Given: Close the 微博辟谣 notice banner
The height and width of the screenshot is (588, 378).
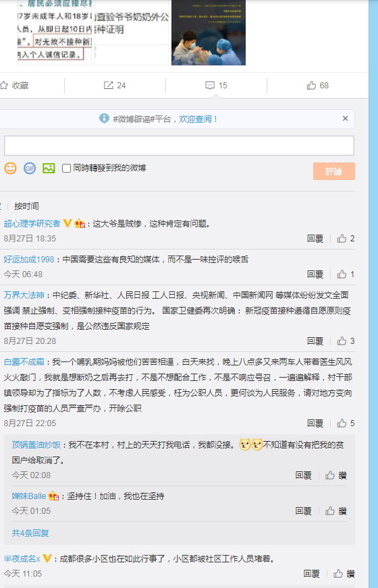Looking at the screenshot, I should (x=346, y=119).
